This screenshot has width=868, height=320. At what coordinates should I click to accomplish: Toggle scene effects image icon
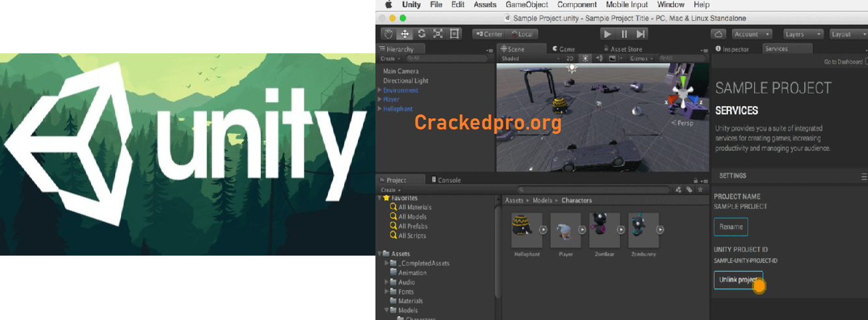point(612,59)
